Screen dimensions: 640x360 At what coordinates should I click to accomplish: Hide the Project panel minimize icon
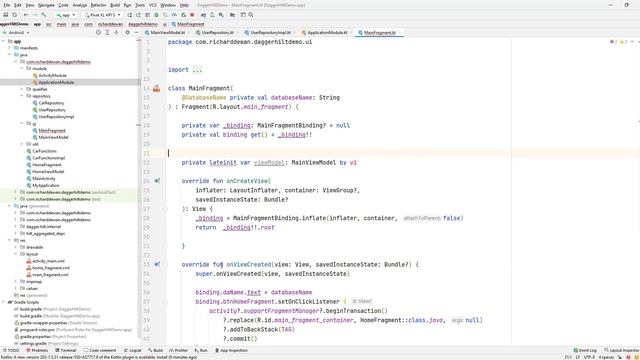[136, 32]
